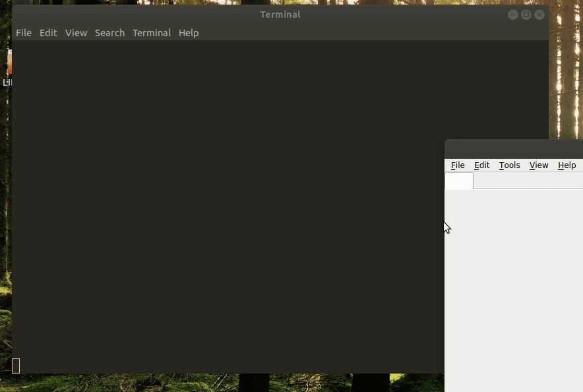Viewport: 583px width, 392px height.
Task: Open the Edit menu in the Terminal
Action: [47, 33]
